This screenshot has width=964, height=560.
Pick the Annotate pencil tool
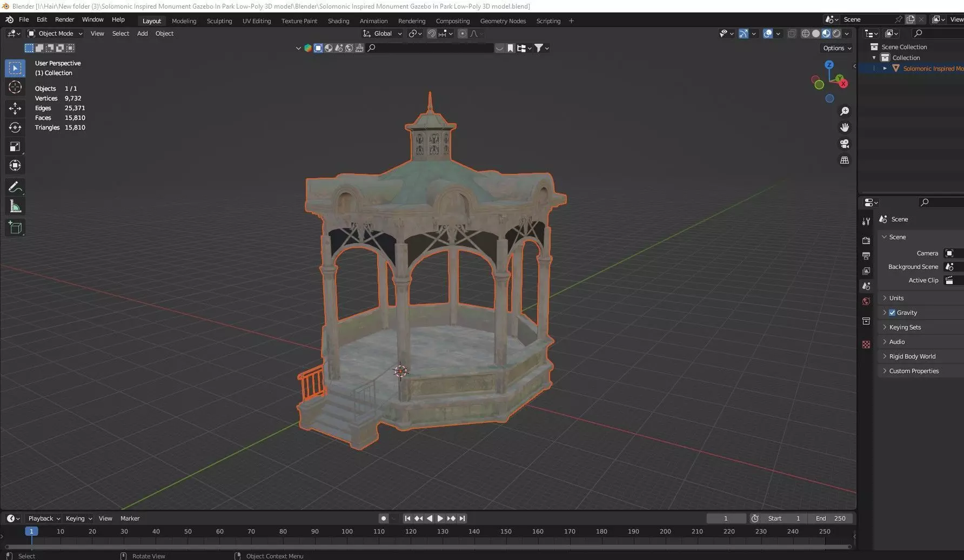tap(15, 187)
